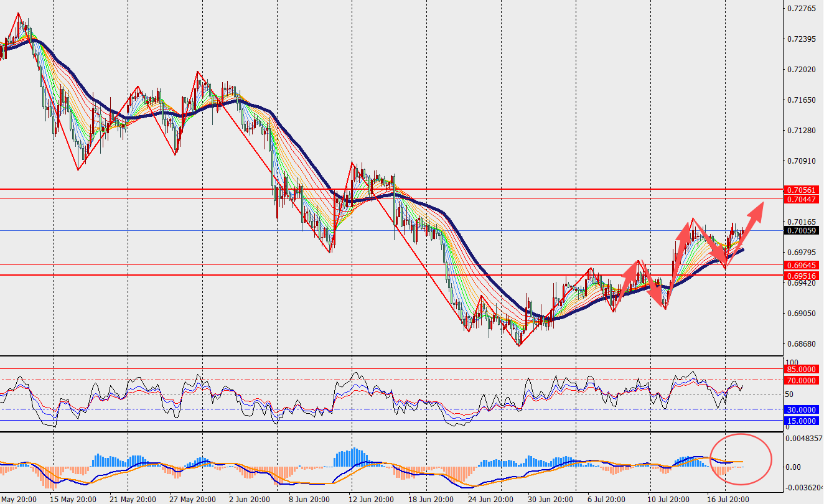This screenshot has height=504, width=824.
Task: Click the 16 Jul 20:00 time axis label
Action: point(727,499)
